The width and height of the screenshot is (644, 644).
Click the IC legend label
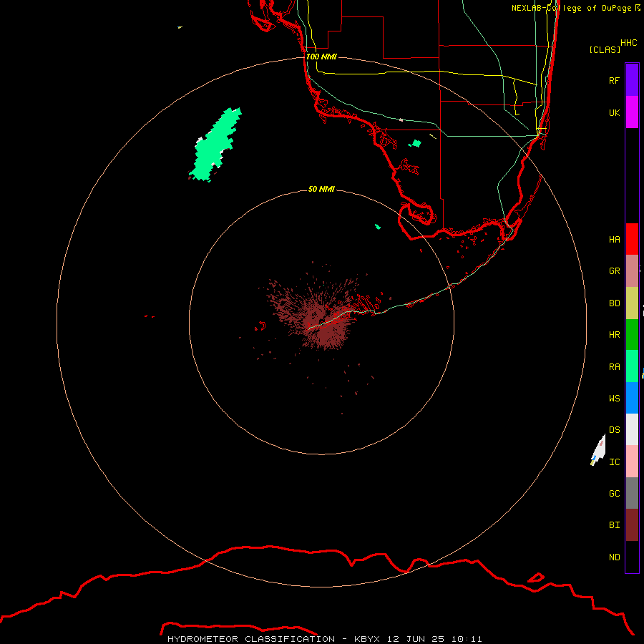[614, 462]
